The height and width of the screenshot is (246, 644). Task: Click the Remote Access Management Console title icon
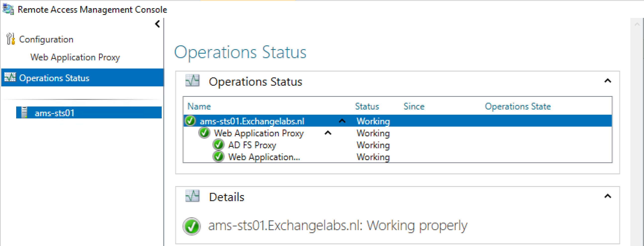[x=8, y=9]
